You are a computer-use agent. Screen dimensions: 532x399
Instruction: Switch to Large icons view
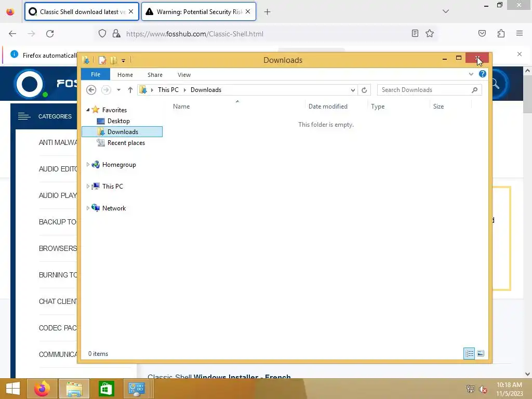[x=481, y=353]
